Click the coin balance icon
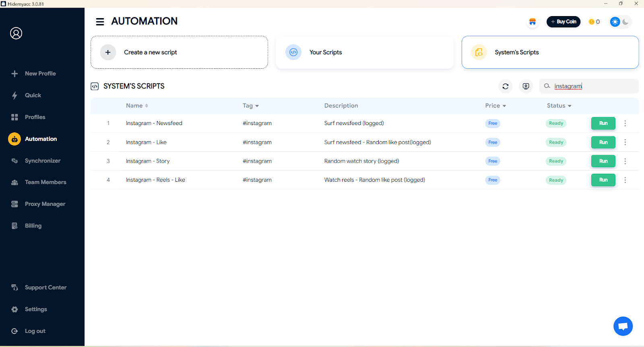Image resolution: width=644 pixels, height=347 pixels. tap(591, 22)
